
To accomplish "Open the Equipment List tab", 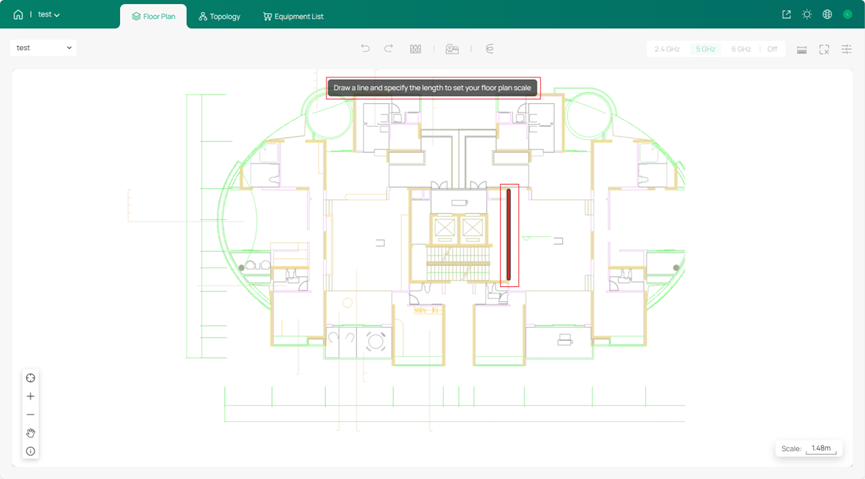I will 293,16.
